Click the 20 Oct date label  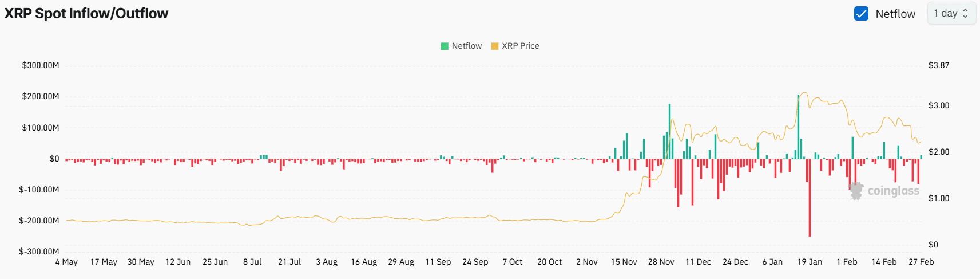[x=549, y=262]
